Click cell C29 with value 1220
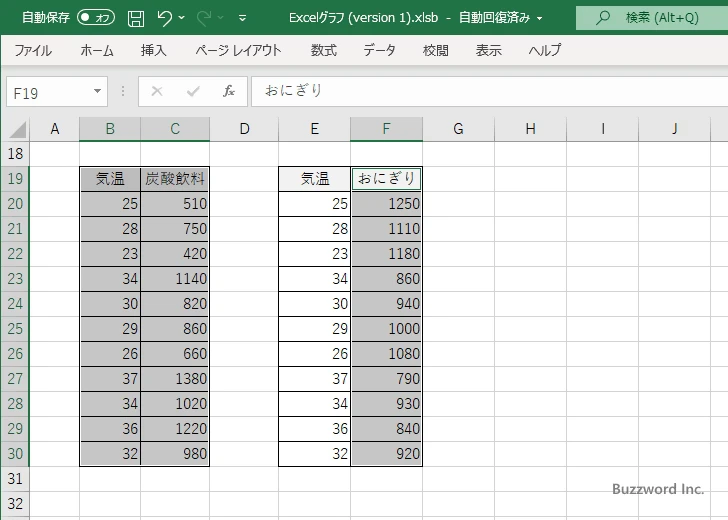The height and width of the screenshot is (520, 728). [x=175, y=429]
